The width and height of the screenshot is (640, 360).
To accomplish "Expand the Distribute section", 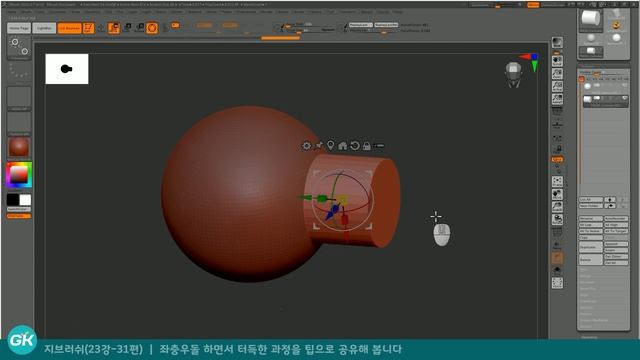I will click(588, 301).
